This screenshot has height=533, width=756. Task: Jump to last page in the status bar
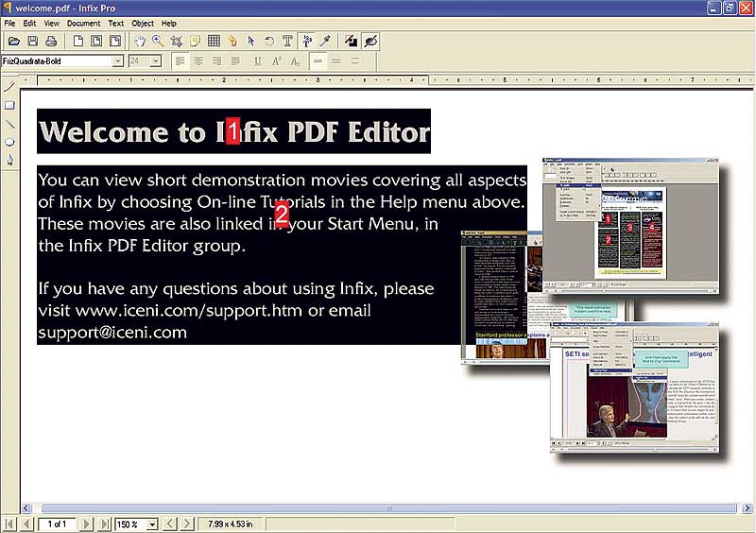pyautogui.click(x=104, y=524)
